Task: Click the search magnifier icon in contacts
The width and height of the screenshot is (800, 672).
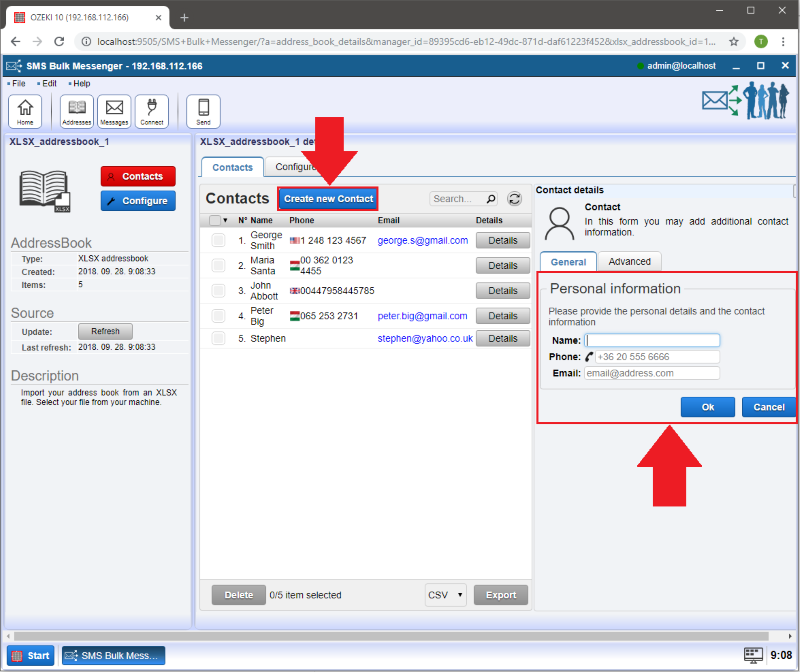Action: click(x=490, y=199)
